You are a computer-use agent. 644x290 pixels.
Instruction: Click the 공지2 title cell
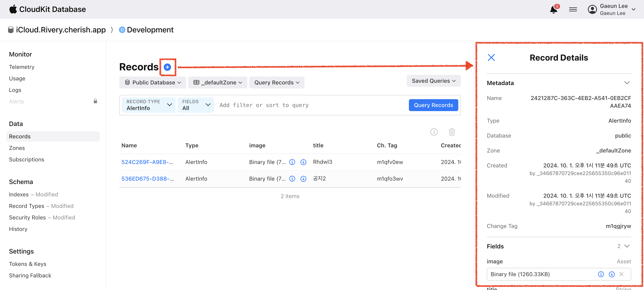319,179
